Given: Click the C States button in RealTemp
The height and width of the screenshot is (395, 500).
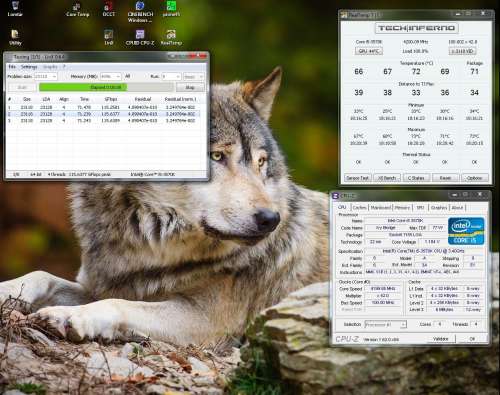Looking at the screenshot, I should [416, 178].
